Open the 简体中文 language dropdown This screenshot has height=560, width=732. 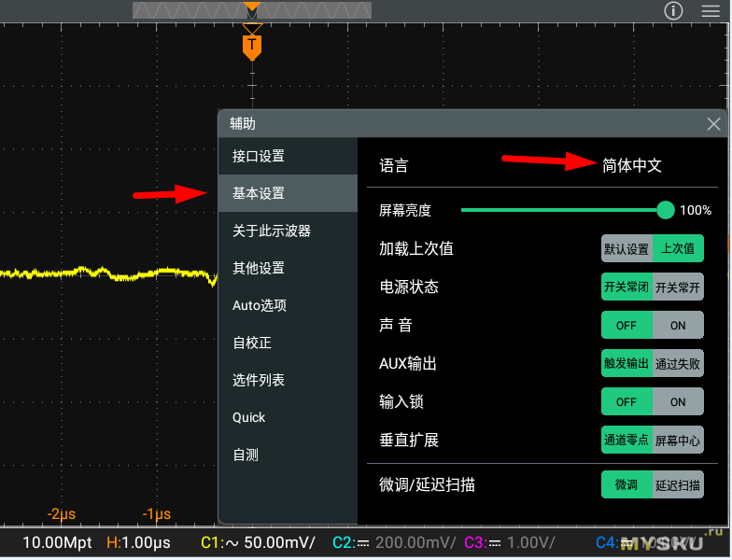coord(632,165)
